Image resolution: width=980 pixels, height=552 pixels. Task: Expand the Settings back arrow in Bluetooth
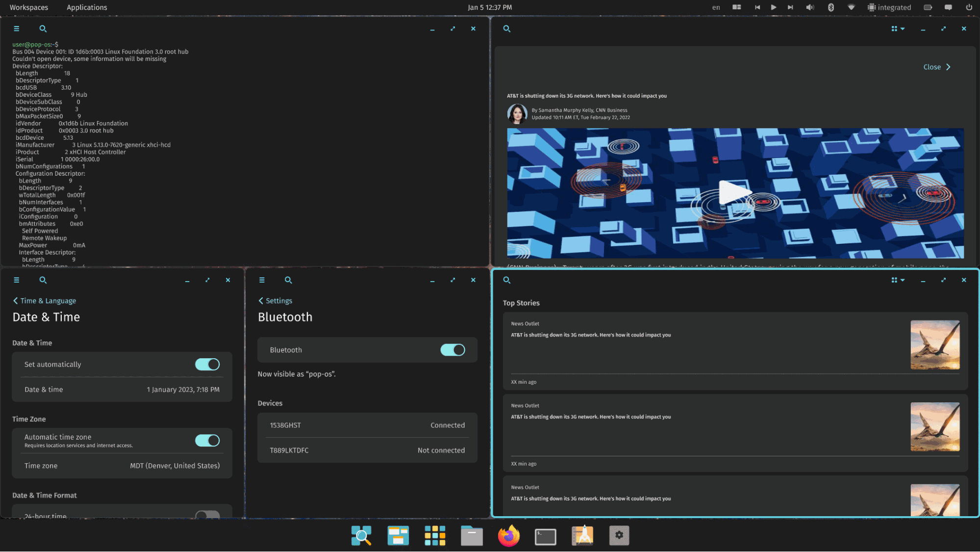[260, 301]
